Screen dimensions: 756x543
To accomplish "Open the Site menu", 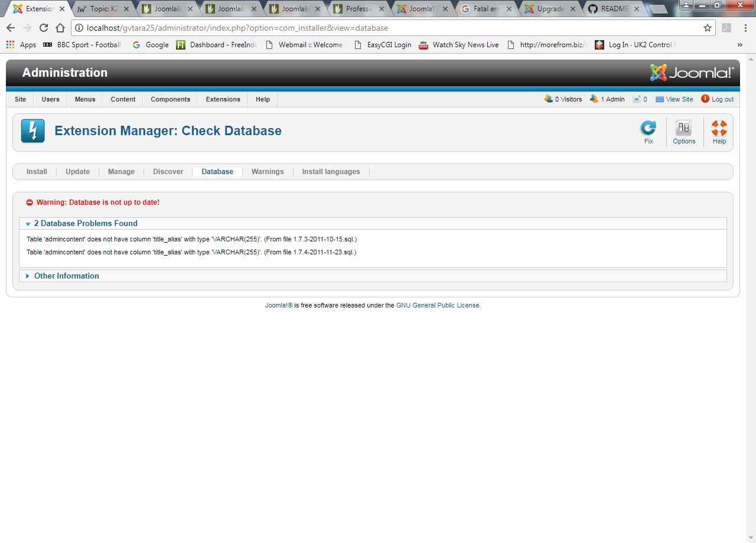I will 20,99.
